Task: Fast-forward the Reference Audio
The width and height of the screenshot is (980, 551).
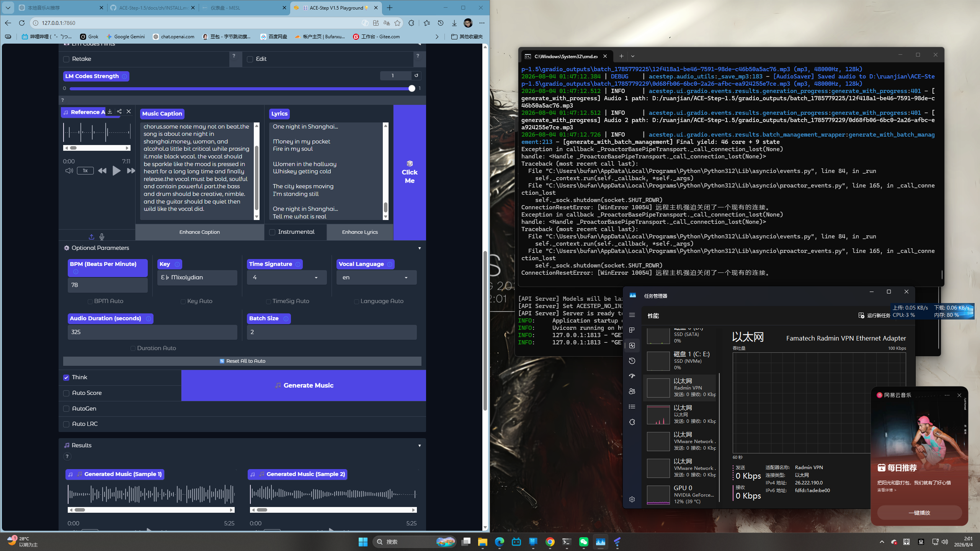Action: tap(131, 171)
